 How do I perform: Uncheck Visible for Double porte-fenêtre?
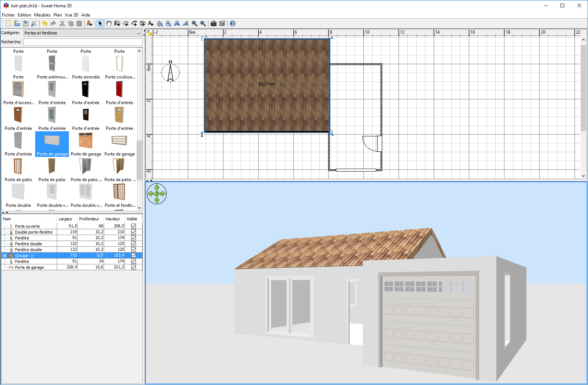click(134, 232)
